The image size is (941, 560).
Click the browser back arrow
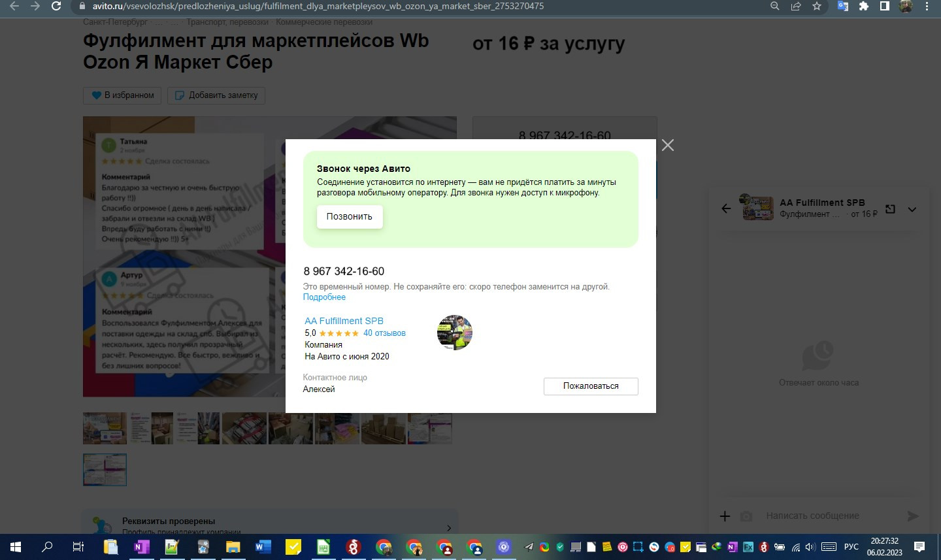click(x=14, y=6)
